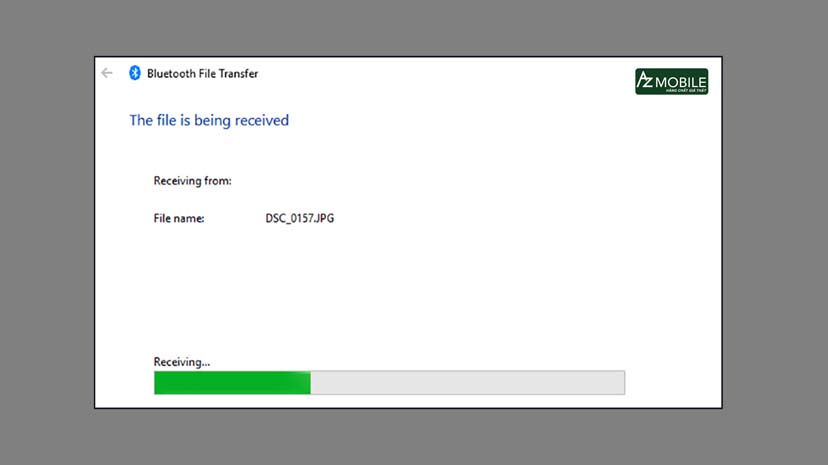Click the Receiving from: label
828x465 pixels.
pyautogui.click(x=192, y=181)
